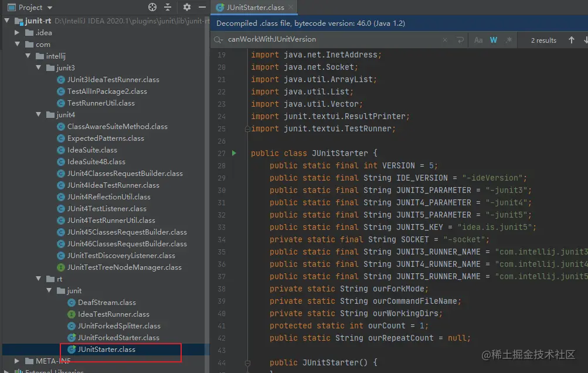
Task: Click line number 33 in gutter
Action: (221, 227)
